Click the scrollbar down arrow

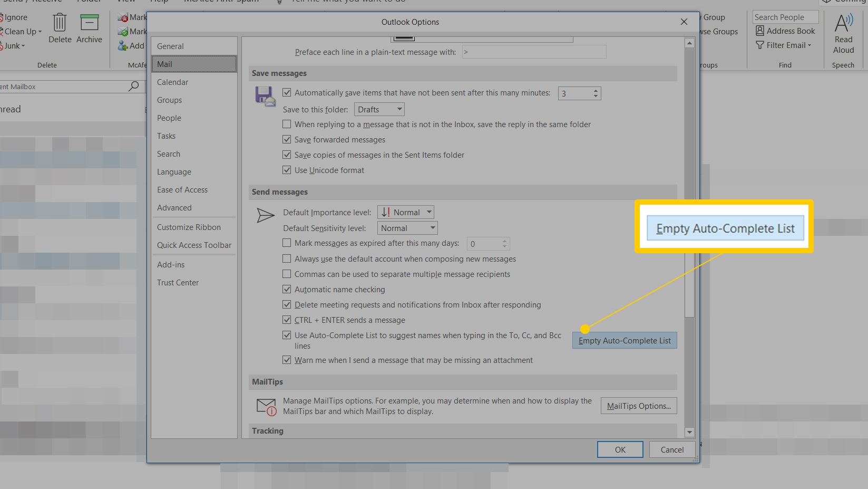(x=689, y=432)
